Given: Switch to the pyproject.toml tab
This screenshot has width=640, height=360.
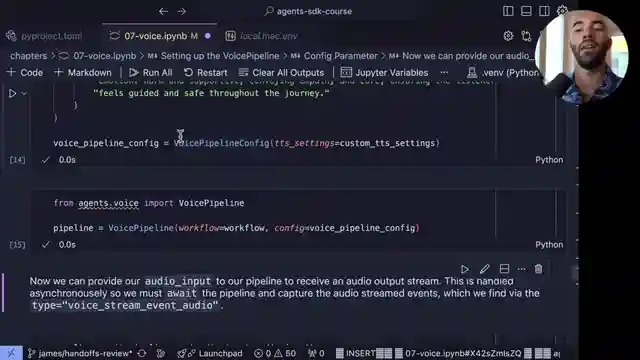Looking at the screenshot, I should [44, 36].
